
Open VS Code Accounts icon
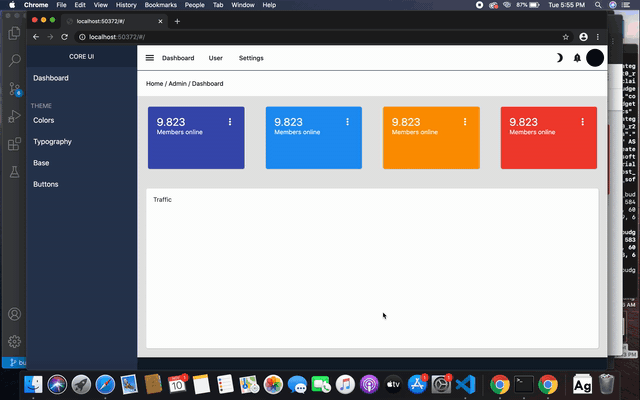coord(14,314)
